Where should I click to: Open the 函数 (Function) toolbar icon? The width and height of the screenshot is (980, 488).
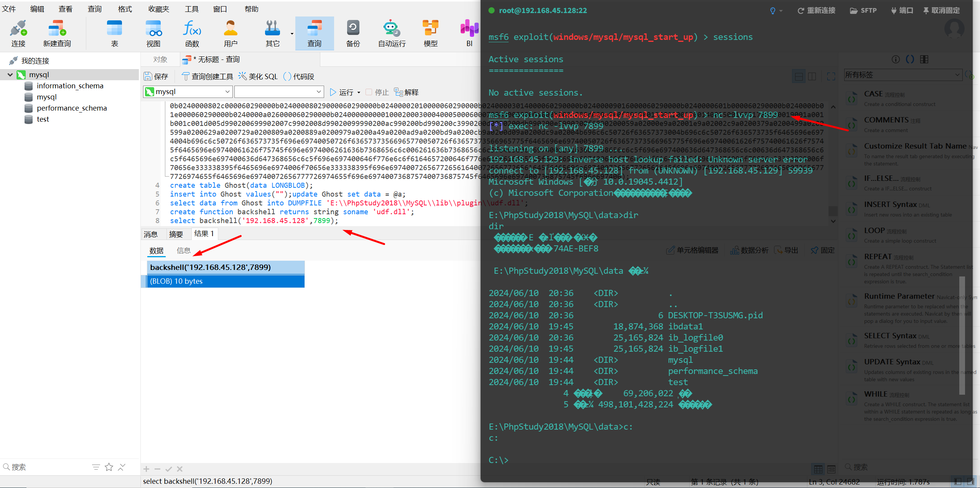(192, 33)
